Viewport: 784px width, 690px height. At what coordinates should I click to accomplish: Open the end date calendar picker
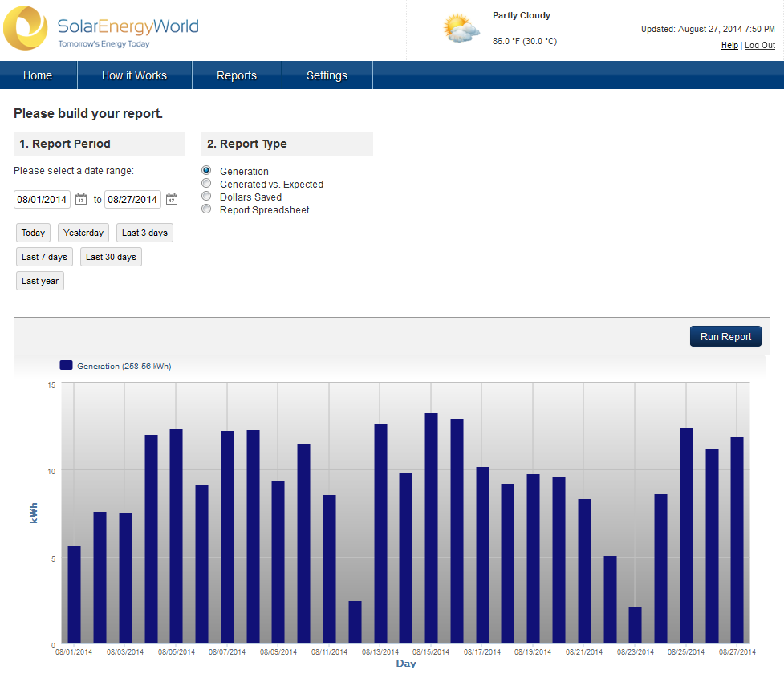click(x=172, y=199)
